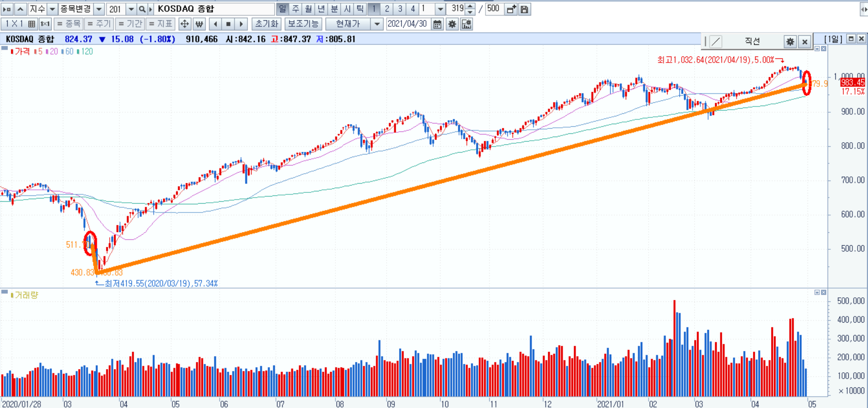This screenshot has height=408, width=868.
Task: Click the collapse-up arrow button in the top toolbar
Action: click(x=20, y=9)
